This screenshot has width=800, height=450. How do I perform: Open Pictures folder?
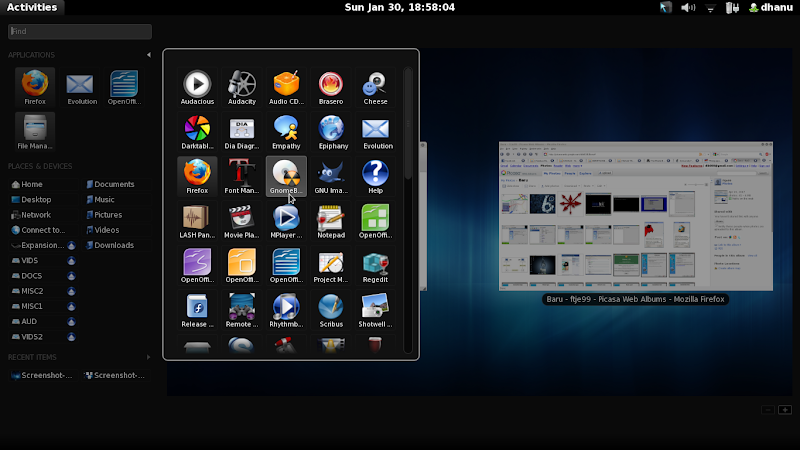[x=104, y=215]
